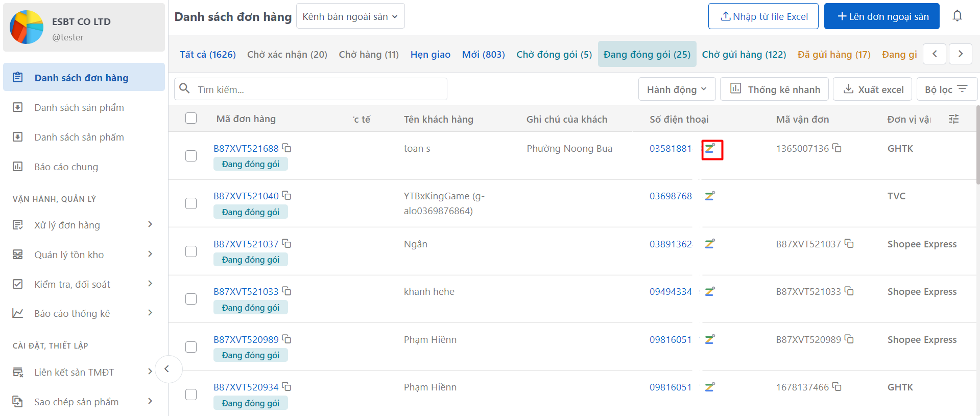Viewport: 980px width, 416px height.
Task: Expand Quản lý tồn kho menu
Action: coord(84,255)
